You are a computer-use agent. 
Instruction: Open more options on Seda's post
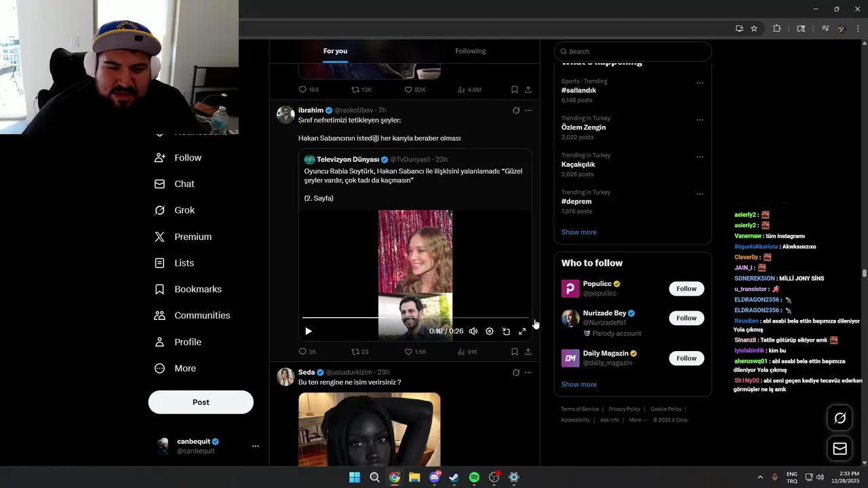pos(528,373)
